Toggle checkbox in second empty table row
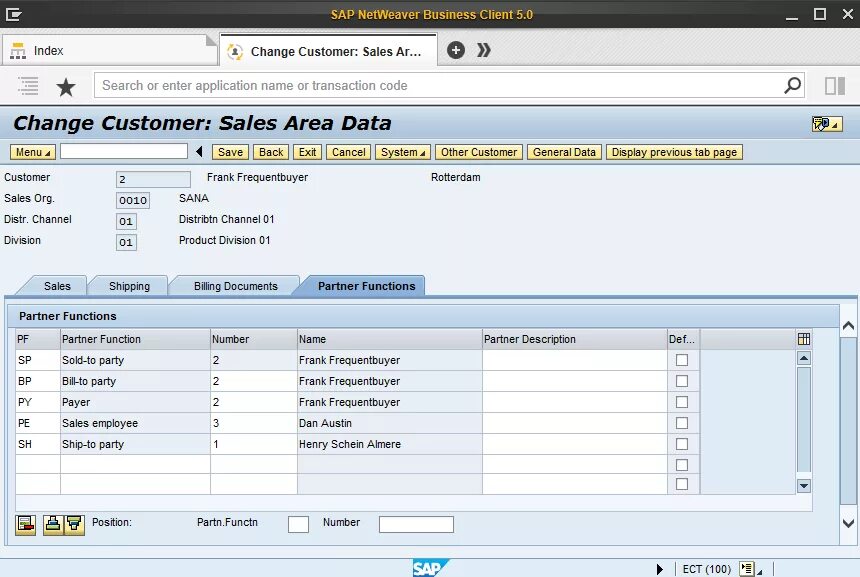860x577 pixels. [682, 484]
